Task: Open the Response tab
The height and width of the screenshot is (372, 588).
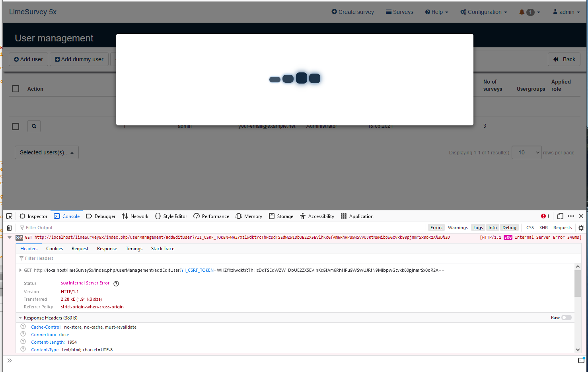Action: tap(107, 249)
